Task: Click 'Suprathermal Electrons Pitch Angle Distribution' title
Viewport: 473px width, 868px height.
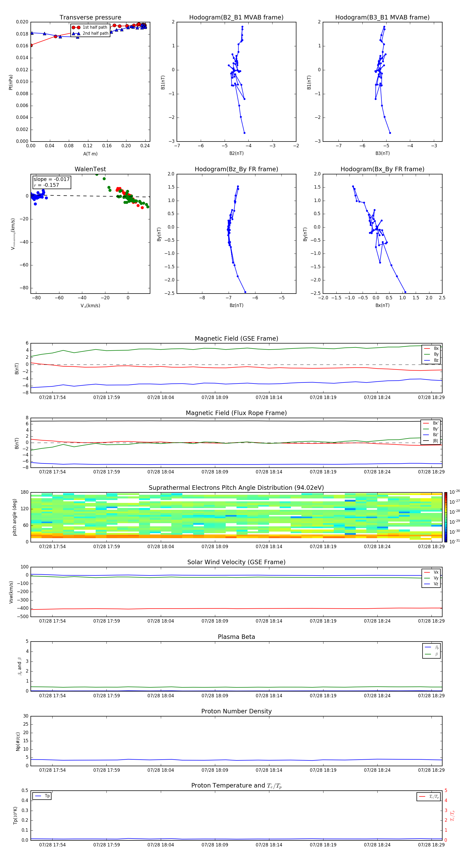Action: [236, 488]
